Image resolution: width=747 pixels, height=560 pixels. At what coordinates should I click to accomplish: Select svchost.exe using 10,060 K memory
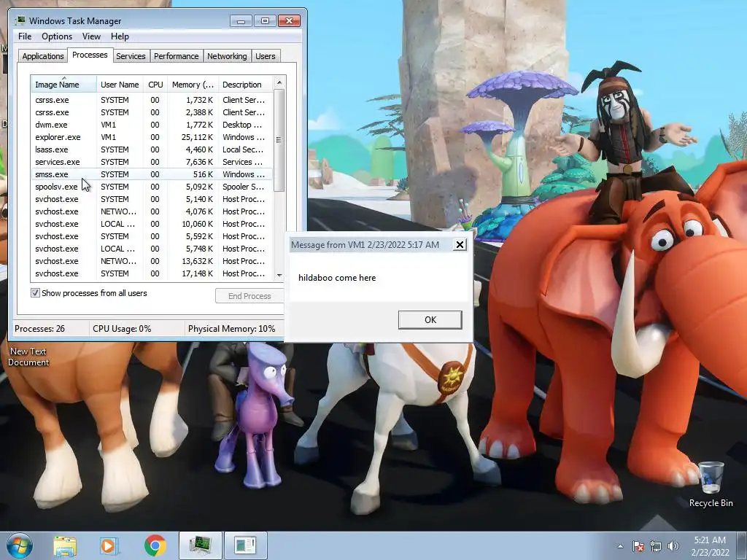point(152,224)
